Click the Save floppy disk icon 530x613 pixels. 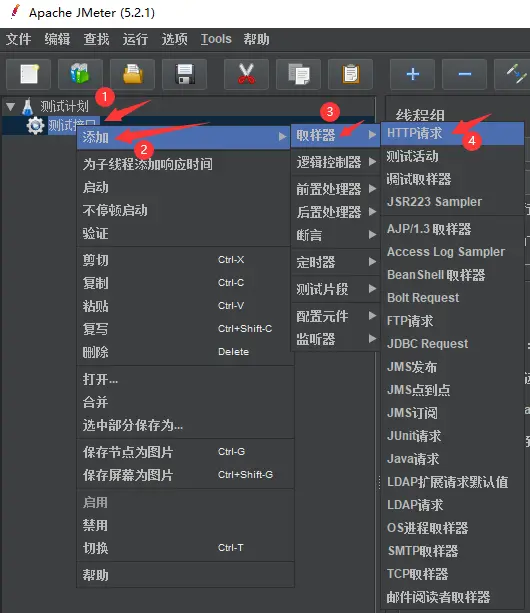(184, 74)
